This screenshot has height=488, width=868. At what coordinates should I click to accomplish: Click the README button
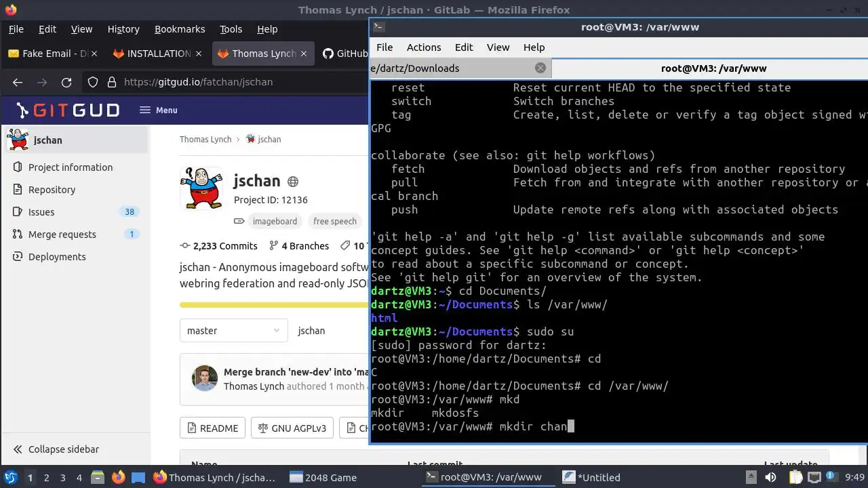click(x=212, y=428)
